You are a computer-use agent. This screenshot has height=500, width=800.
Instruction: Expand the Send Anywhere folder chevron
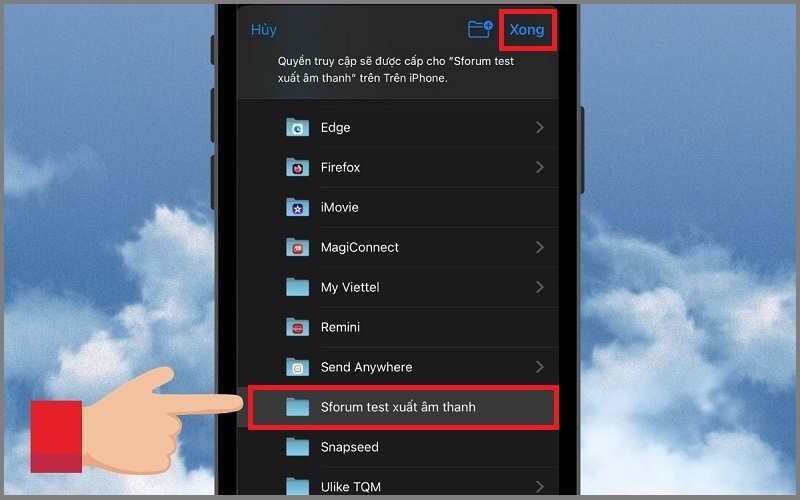coord(540,367)
